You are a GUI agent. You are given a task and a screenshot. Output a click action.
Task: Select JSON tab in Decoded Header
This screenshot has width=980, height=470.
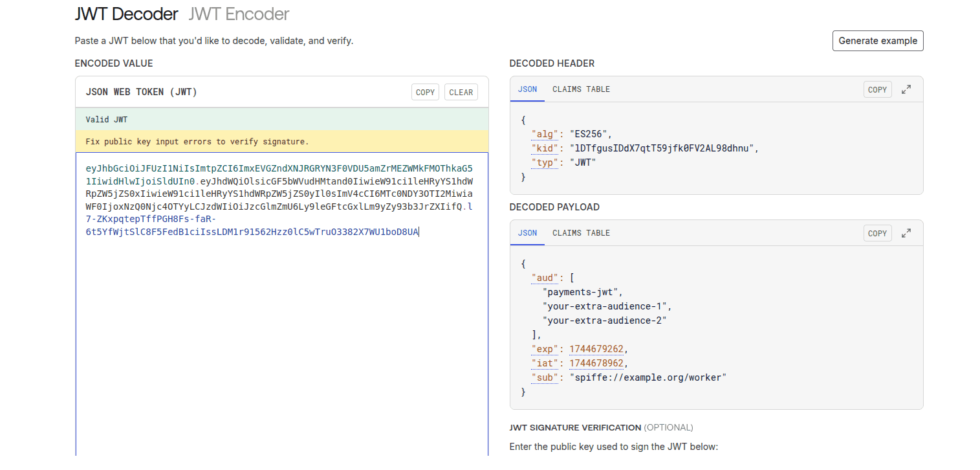coord(527,89)
